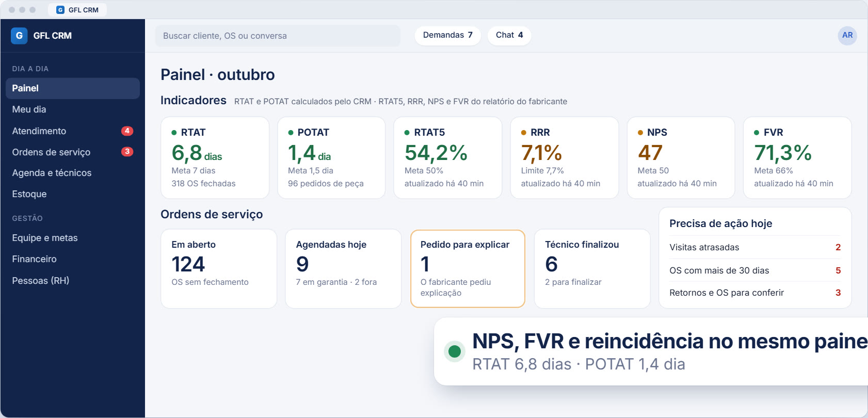Open Ordens de serviço in sidebar
This screenshot has height=418, width=868.
click(73, 152)
